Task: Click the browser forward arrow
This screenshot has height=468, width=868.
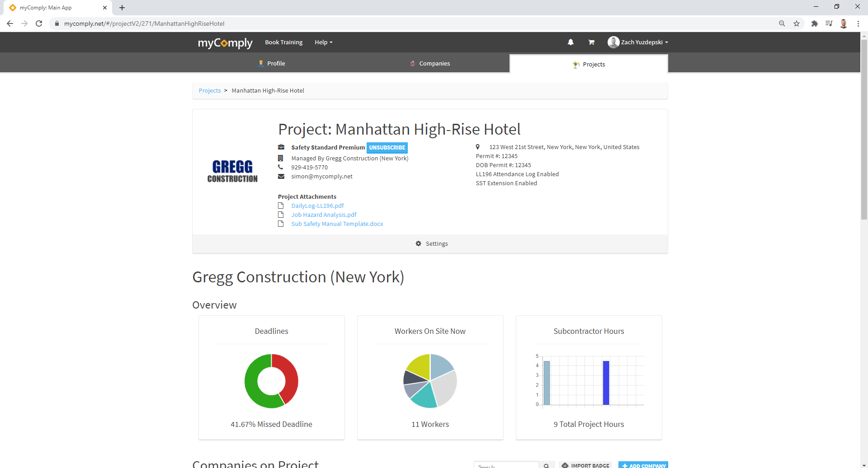Action: point(24,23)
